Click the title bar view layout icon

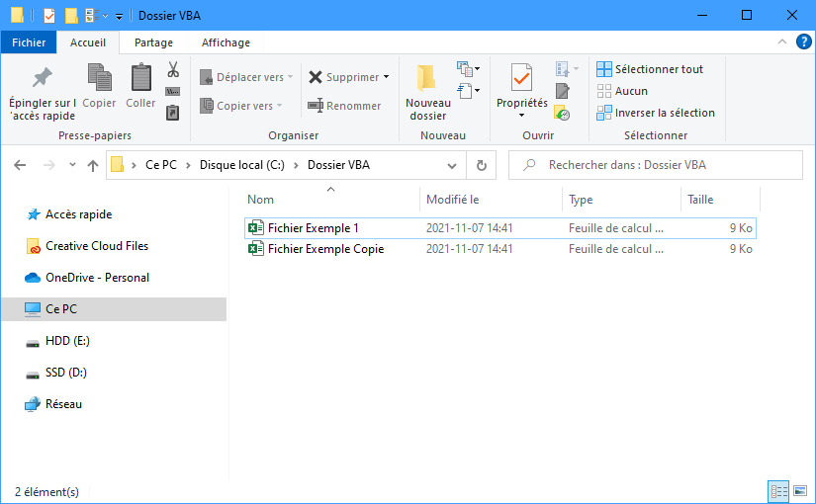pos(96,16)
